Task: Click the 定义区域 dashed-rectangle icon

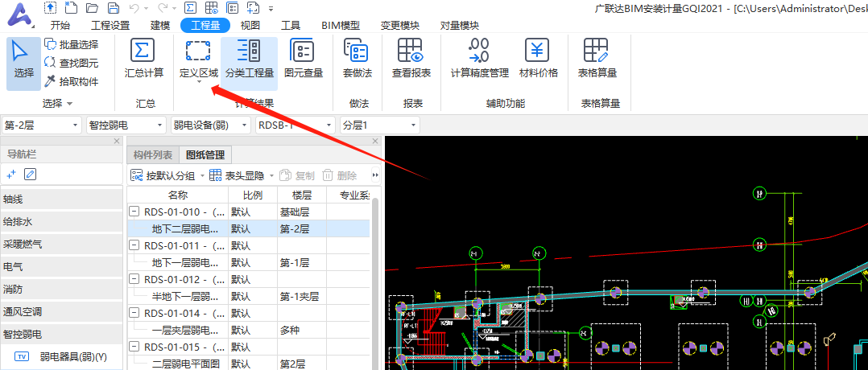Action: point(197,51)
